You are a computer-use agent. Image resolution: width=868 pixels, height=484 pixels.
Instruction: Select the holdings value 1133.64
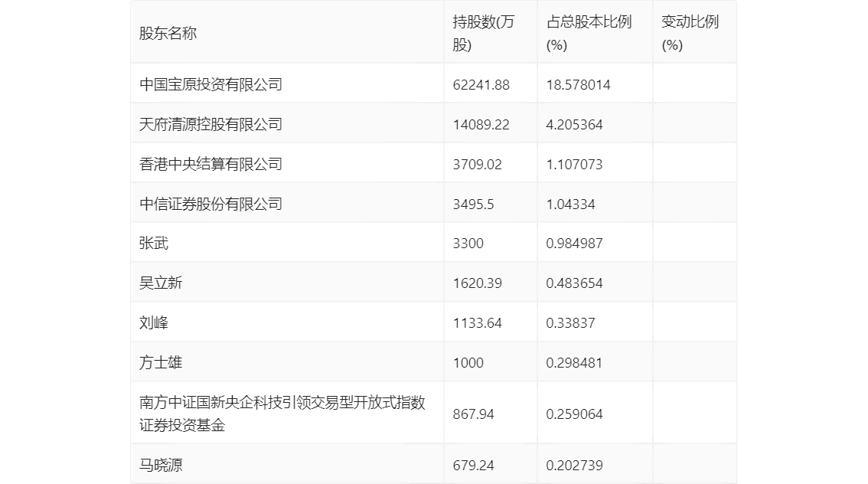tap(477, 323)
